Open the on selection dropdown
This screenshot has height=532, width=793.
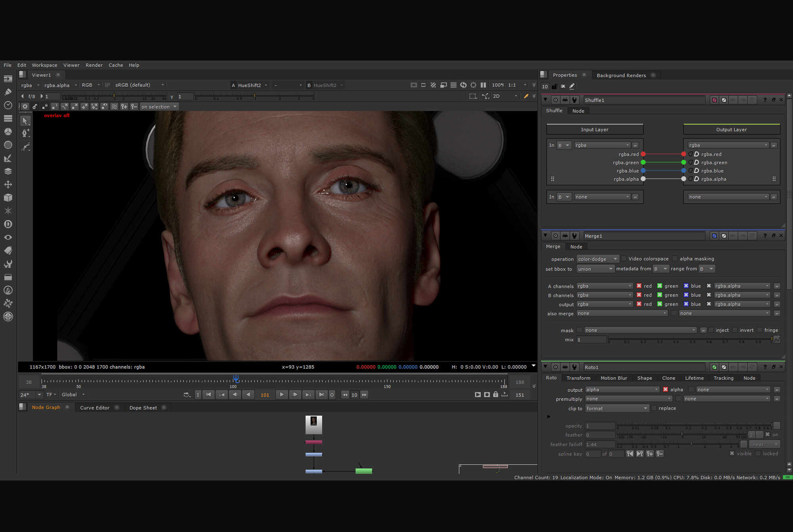pyautogui.click(x=159, y=107)
